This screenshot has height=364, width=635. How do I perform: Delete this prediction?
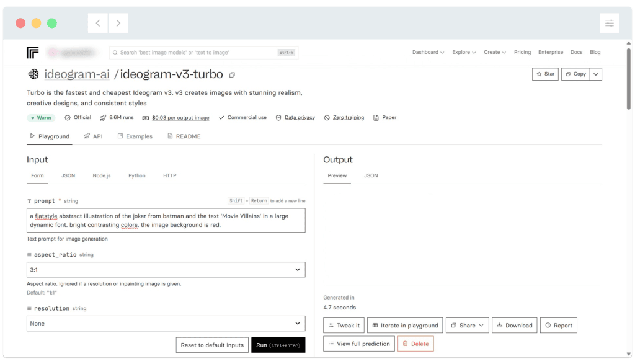415,344
